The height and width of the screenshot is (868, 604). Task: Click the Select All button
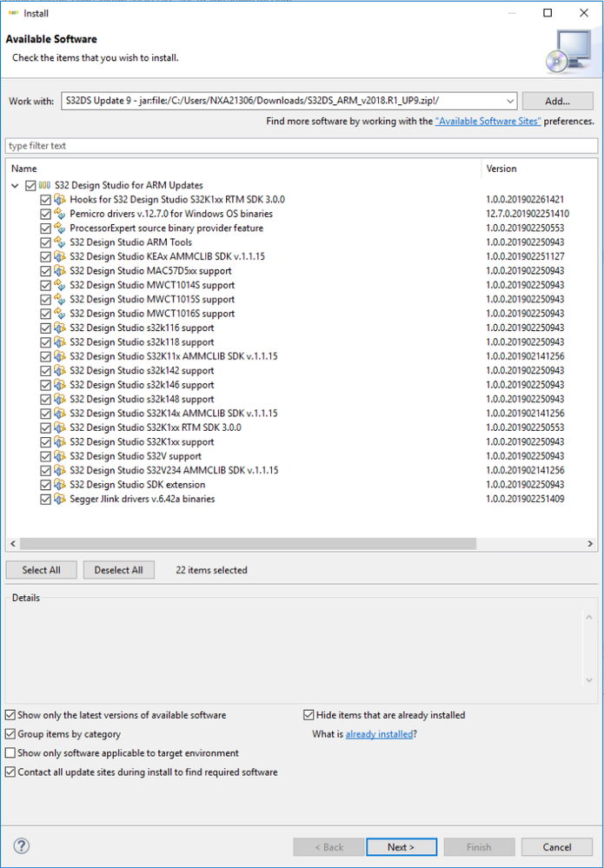pos(42,570)
